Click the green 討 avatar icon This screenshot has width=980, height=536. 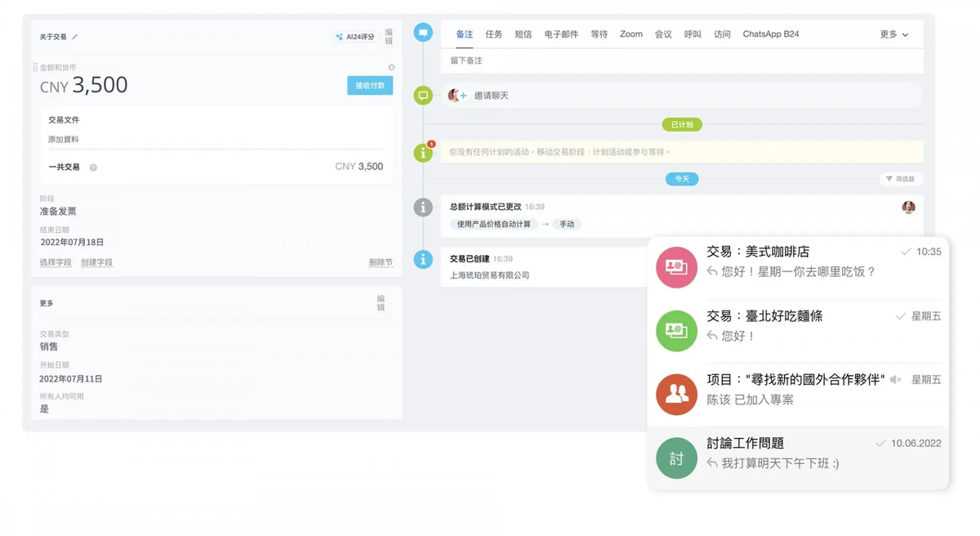point(676,458)
